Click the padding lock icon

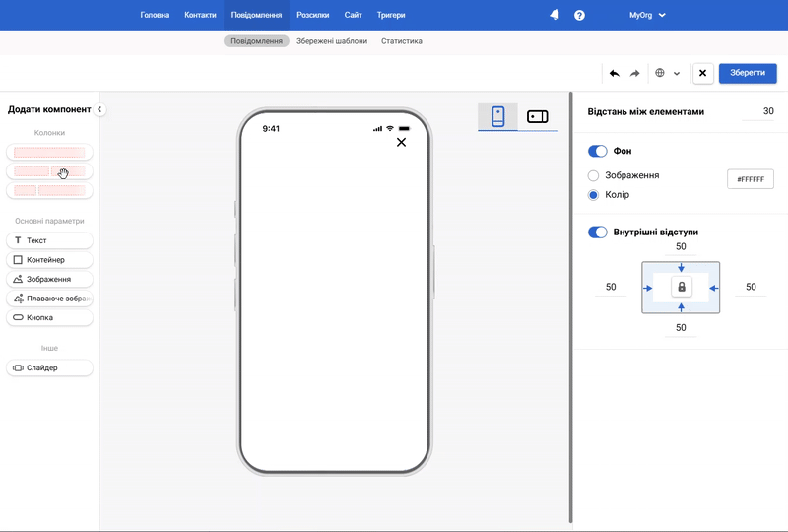tap(681, 287)
